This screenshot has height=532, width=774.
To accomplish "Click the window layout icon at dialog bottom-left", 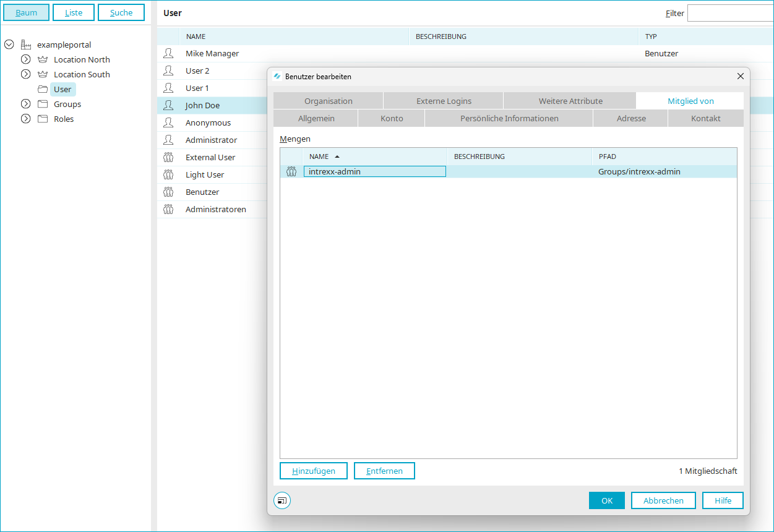I will pyautogui.click(x=282, y=501).
